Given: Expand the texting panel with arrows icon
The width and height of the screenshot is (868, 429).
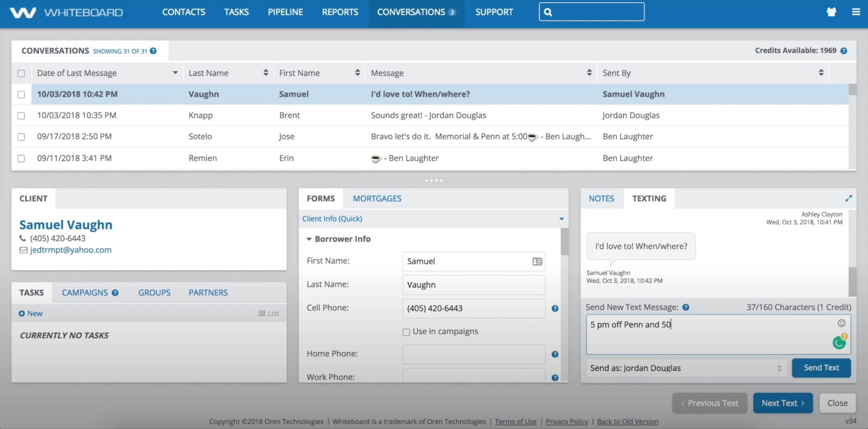Looking at the screenshot, I should tap(849, 198).
